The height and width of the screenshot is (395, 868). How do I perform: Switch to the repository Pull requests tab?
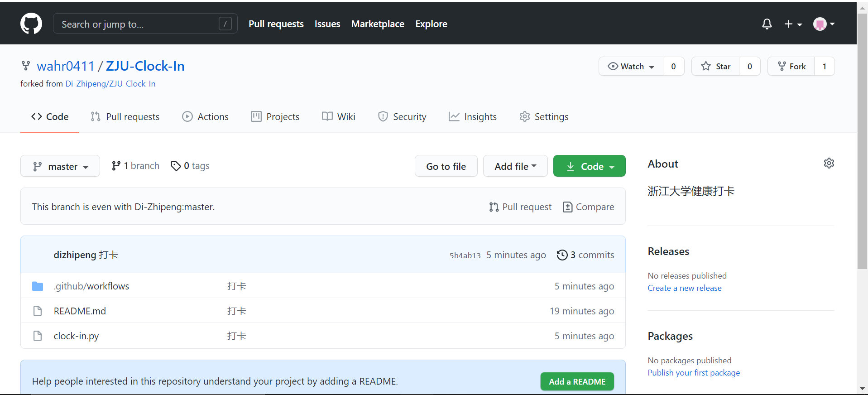125,117
